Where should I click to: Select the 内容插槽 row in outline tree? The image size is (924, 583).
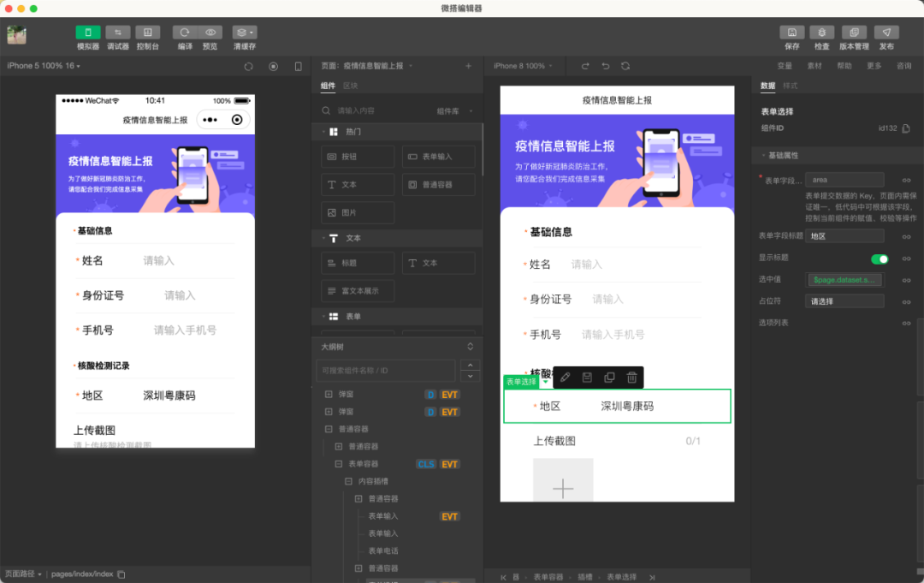click(x=373, y=482)
